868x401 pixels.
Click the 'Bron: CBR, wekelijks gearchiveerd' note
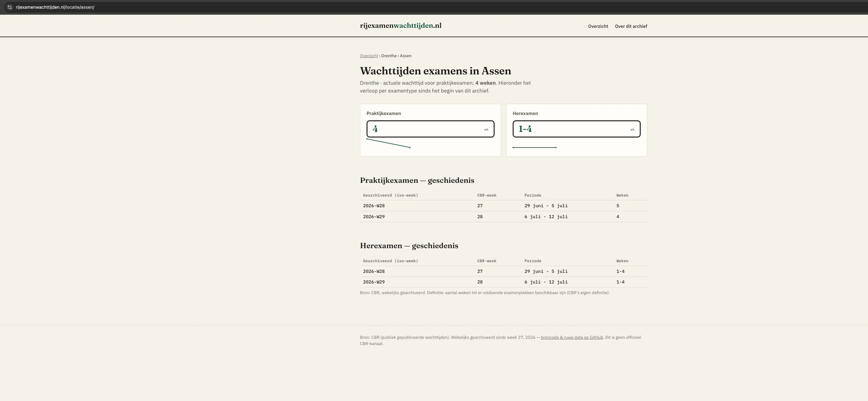485,293
